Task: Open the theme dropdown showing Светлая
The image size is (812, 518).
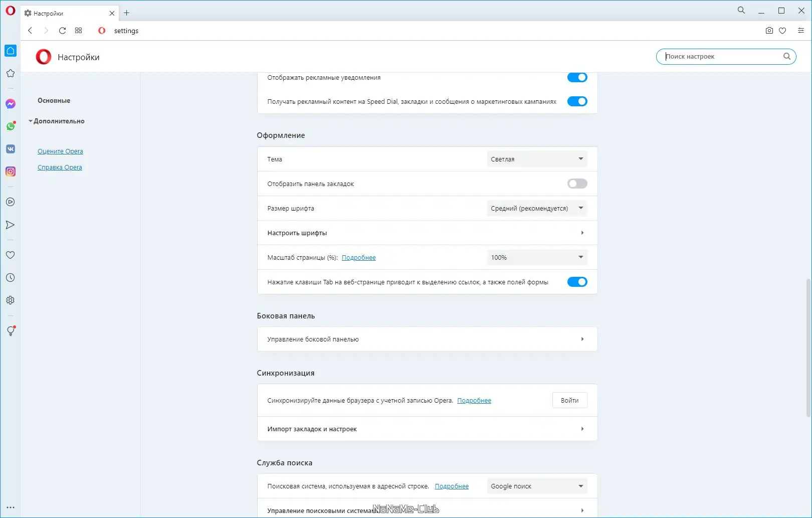Action: click(x=537, y=159)
